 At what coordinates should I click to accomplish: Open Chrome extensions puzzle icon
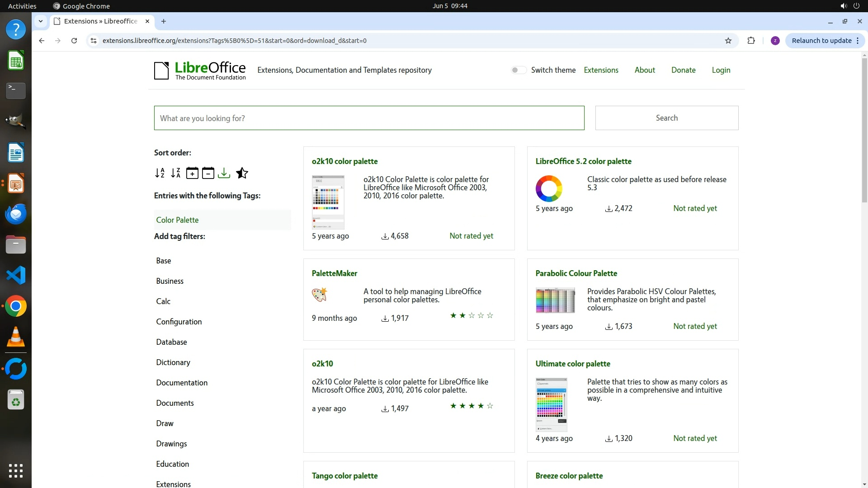(751, 41)
